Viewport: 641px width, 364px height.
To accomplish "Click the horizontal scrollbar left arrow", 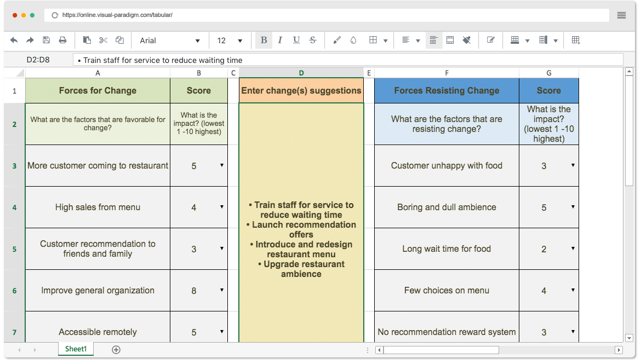I will [379, 350].
